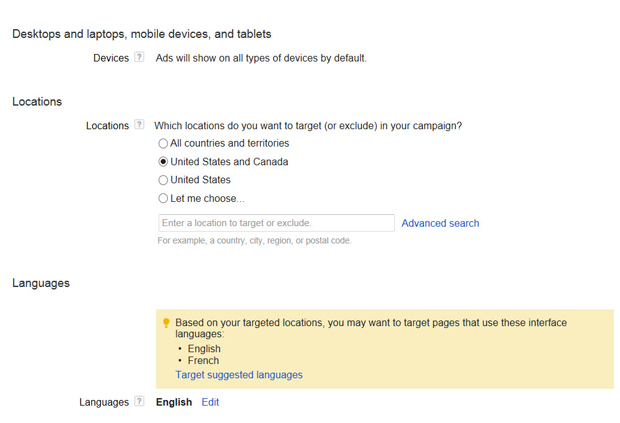Choose United States and Canada radio button
The image size is (620, 423).
click(x=163, y=162)
